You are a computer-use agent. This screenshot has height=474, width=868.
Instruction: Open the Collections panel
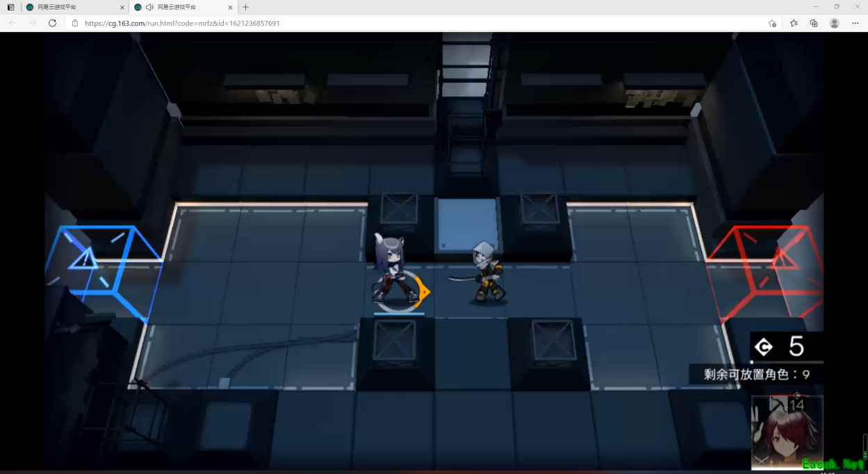pyautogui.click(x=814, y=23)
